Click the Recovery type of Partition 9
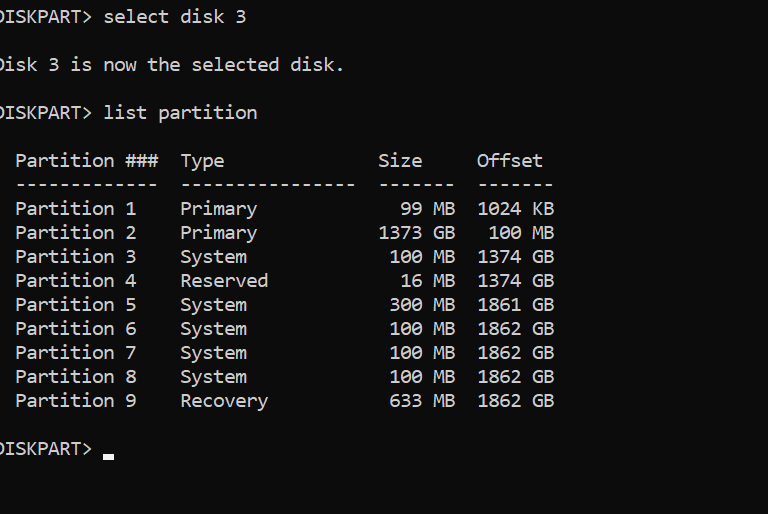The image size is (768, 514). [x=224, y=400]
